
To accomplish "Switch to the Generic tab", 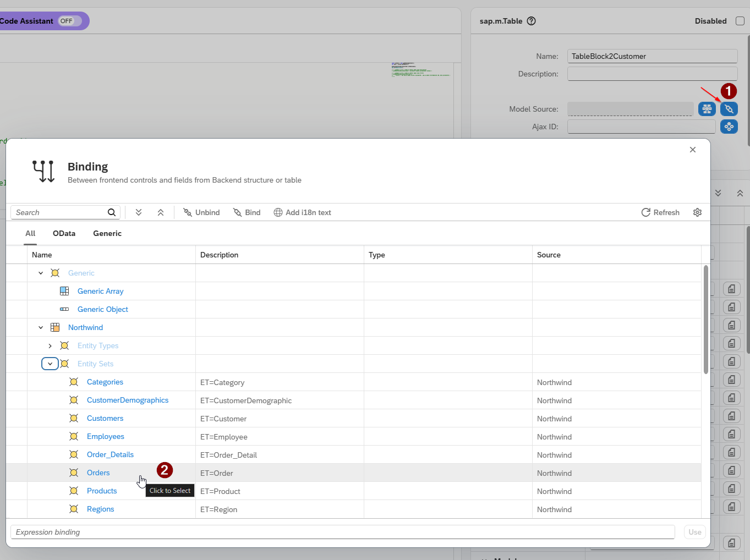I will coord(107,233).
